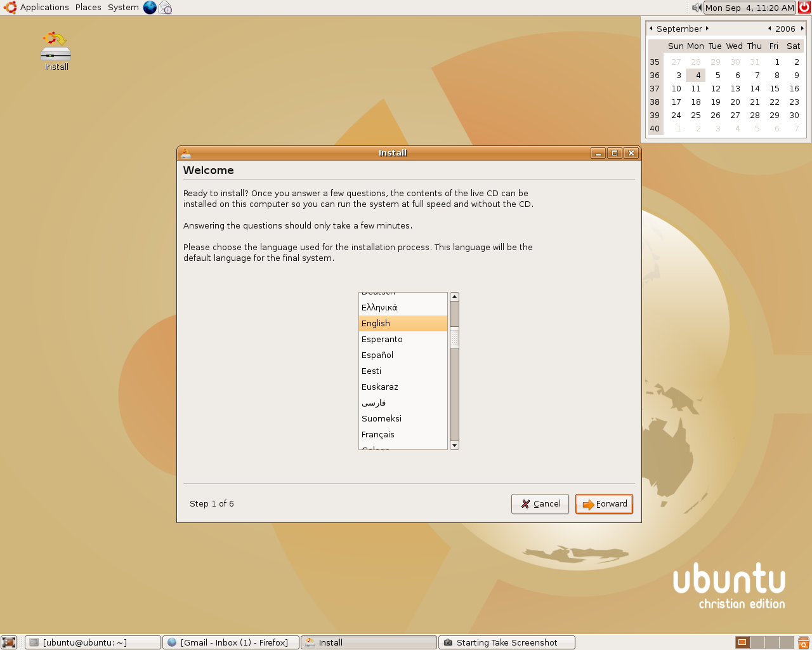Select Euskaraz in the language list
This screenshot has width=812, height=650.
pyautogui.click(x=403, y=387)
